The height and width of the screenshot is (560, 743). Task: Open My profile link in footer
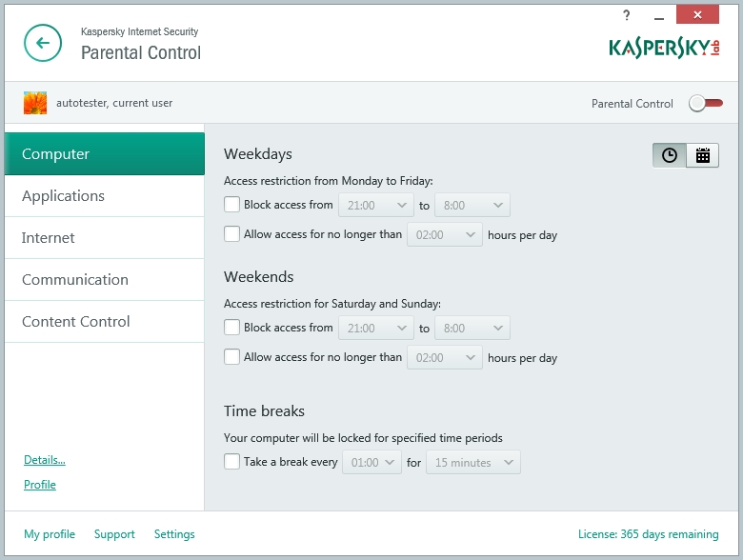[x=50, y=534]
